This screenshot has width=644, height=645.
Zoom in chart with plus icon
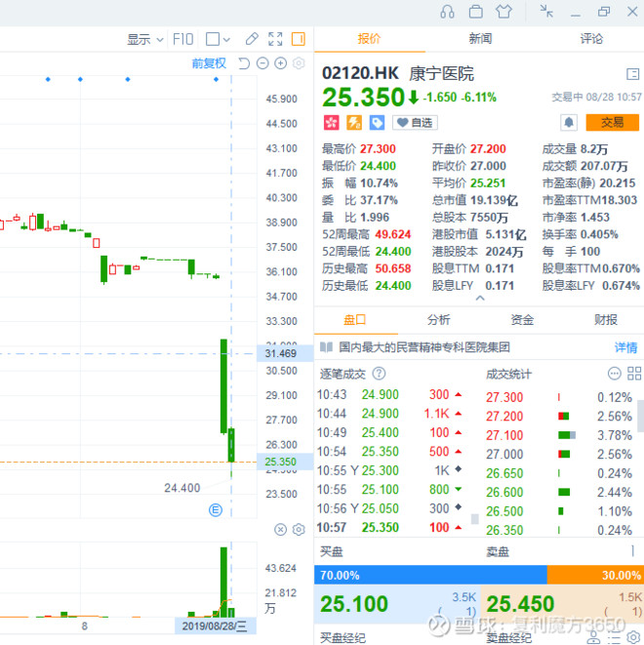coord(280,63)
